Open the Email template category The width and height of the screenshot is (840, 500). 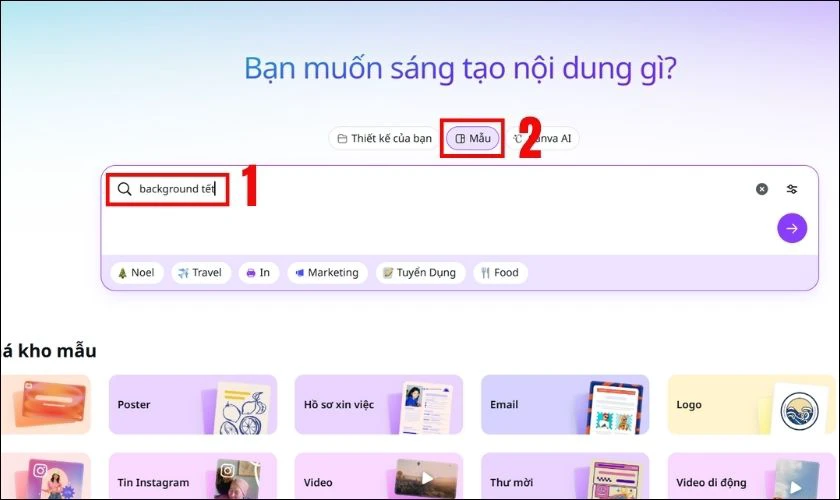click(565, 405)
